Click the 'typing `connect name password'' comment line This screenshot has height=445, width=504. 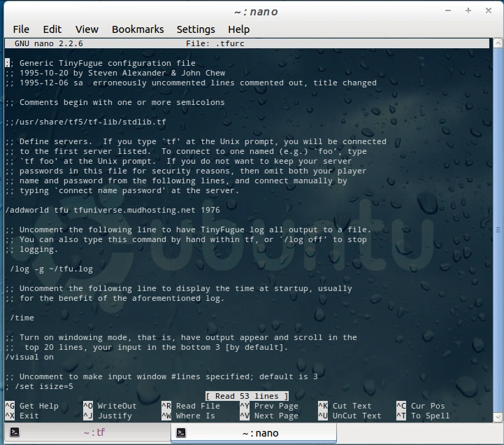click(x=122, y=190)
